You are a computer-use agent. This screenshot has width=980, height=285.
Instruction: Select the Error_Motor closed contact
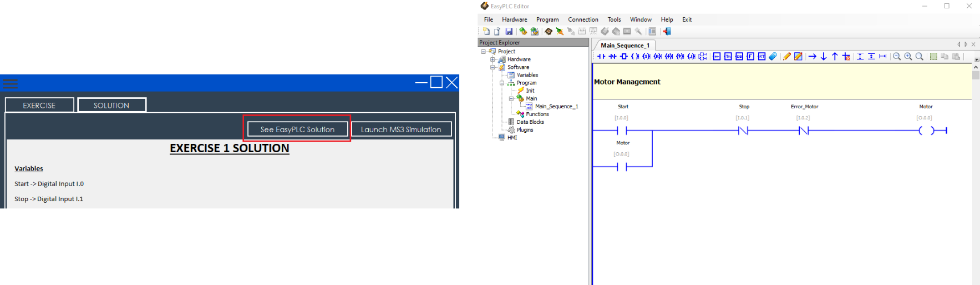pos(804,131)
